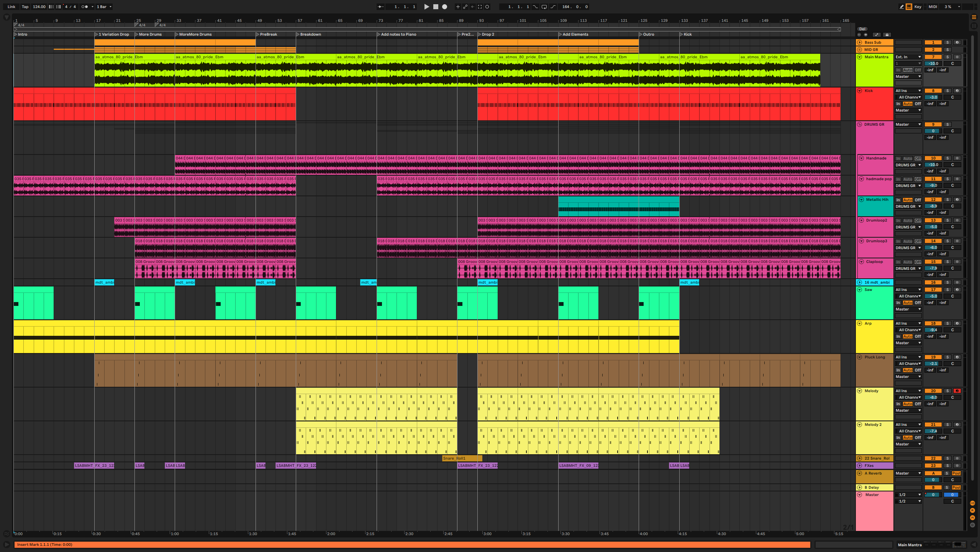Toggle track activator 7 for Main Mantra

pyautogui.click(x=933, y=57)
